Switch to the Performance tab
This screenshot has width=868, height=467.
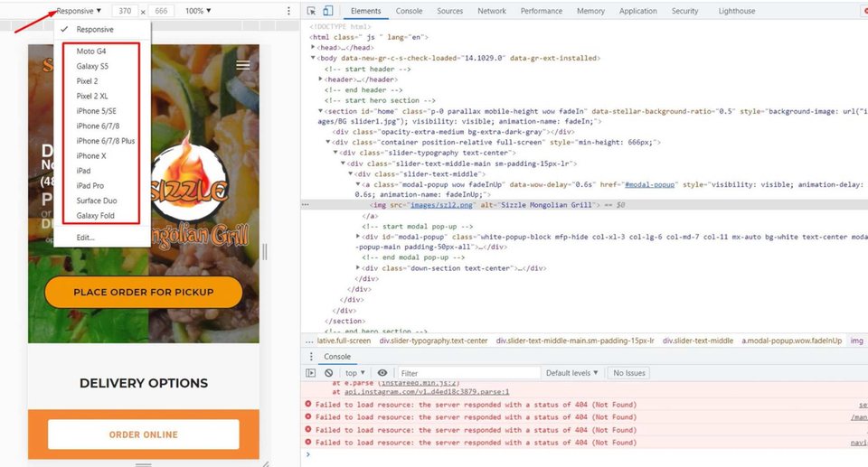[x=541, y=11]
